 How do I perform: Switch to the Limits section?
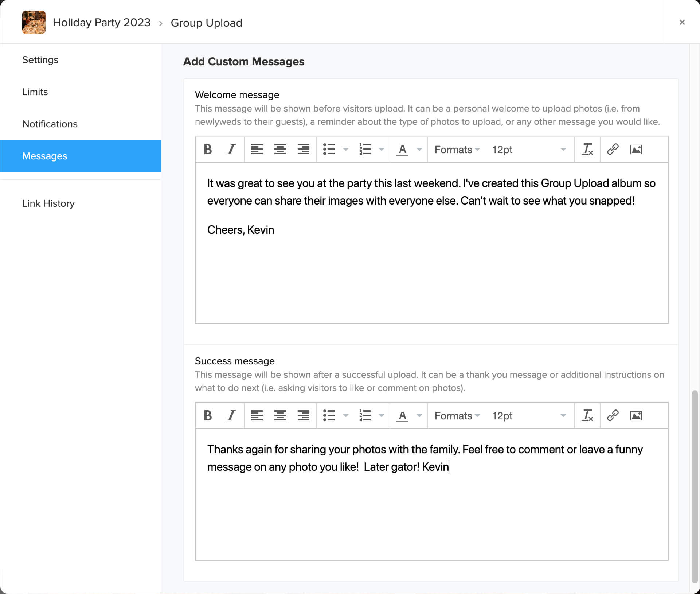point(35,92)
